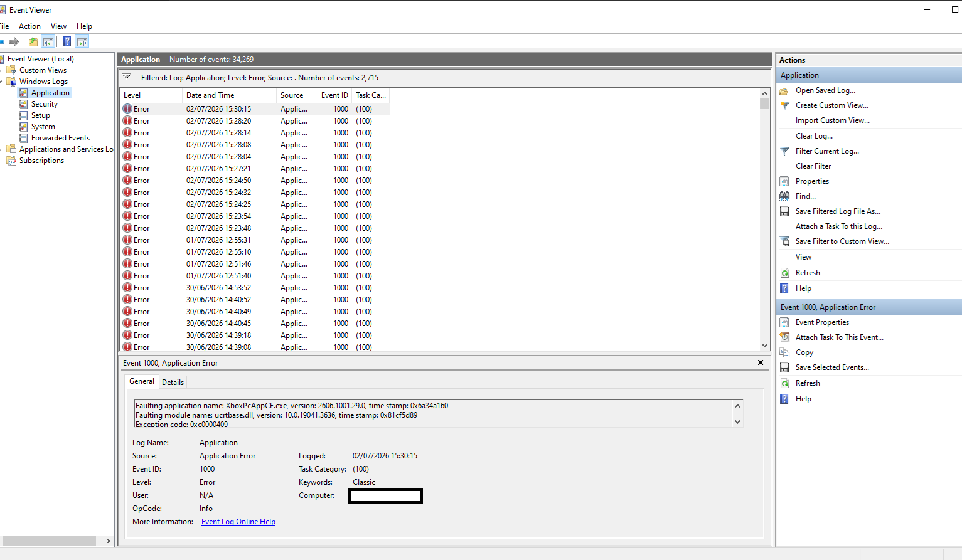This screenshot has width=962, height=560.
Task: Select the General tab
Action: 142,381
